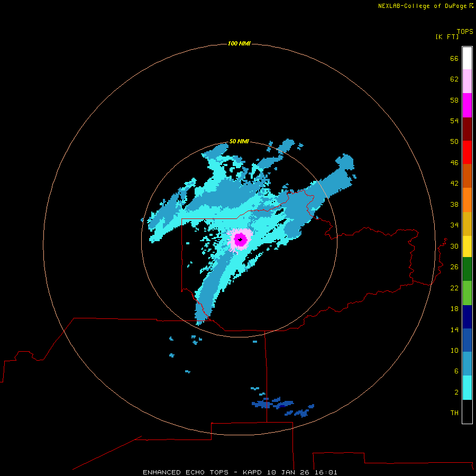Click the cyan swatch near 2
The height and width of the screenshot is (476, 476).
(x=467, y=388)
